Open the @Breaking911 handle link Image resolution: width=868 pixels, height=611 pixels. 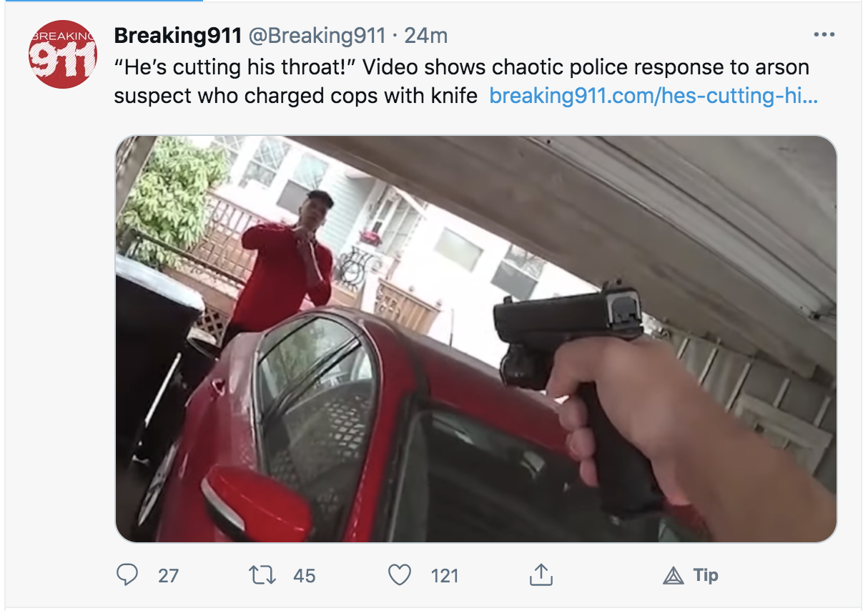pos(317,35)
